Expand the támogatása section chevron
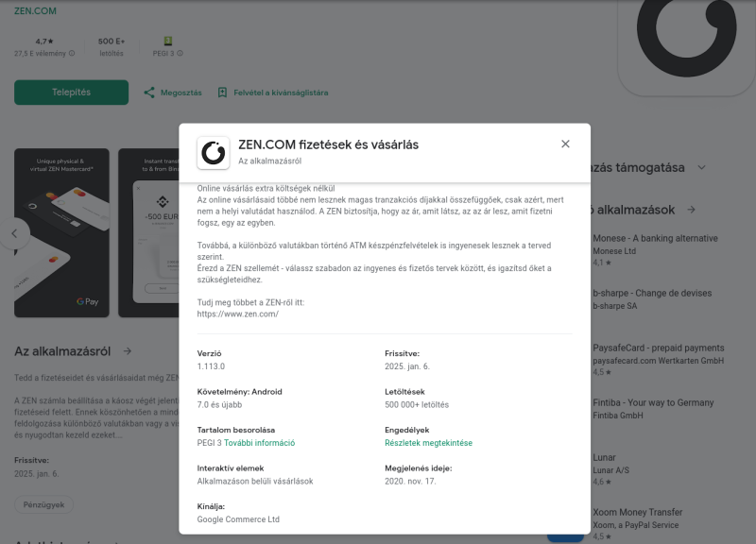This screenshot has height=544, width=756. click(x=701, y=168)
